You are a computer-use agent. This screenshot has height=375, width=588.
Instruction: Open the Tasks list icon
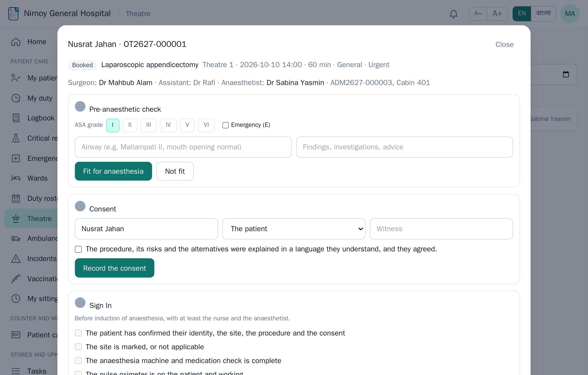point(16,371)
